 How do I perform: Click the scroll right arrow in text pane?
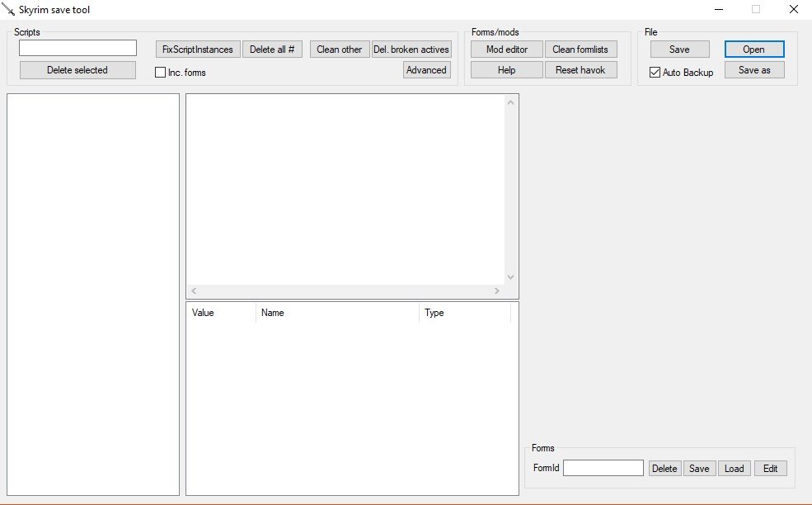497,290
